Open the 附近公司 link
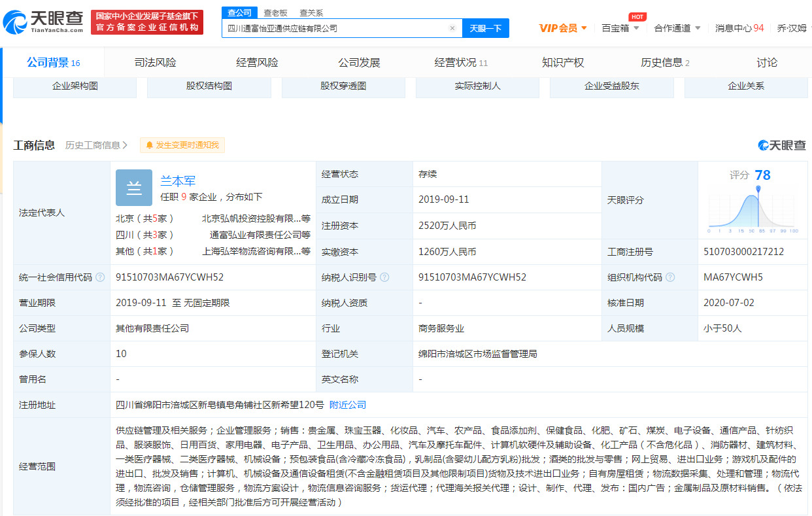The width and height of the screenshot is (812, 516). (348, 405)
